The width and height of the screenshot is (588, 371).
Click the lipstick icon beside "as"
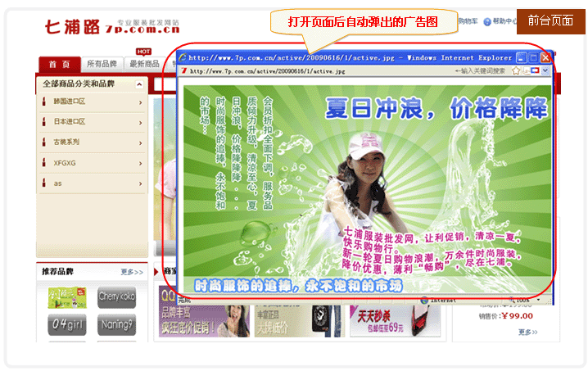coord(44,183)
